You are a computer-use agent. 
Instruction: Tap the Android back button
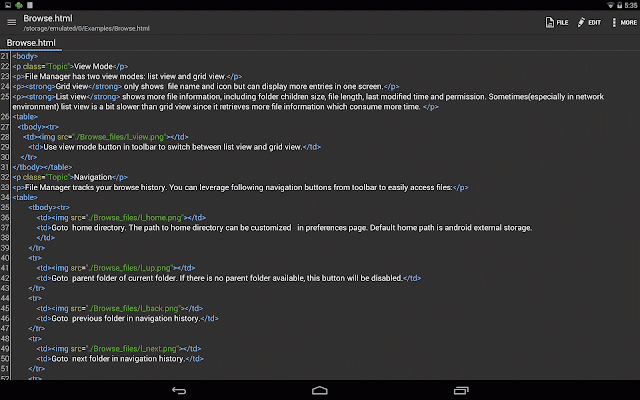click(179, 391)
